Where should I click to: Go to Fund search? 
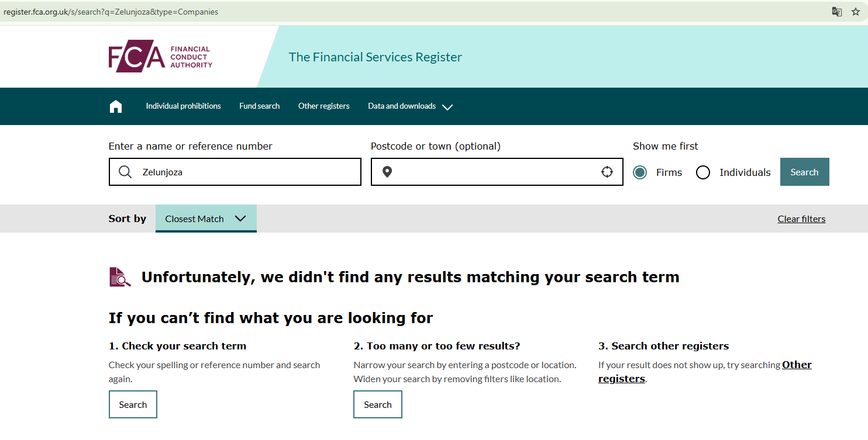(x=259, y=106)
